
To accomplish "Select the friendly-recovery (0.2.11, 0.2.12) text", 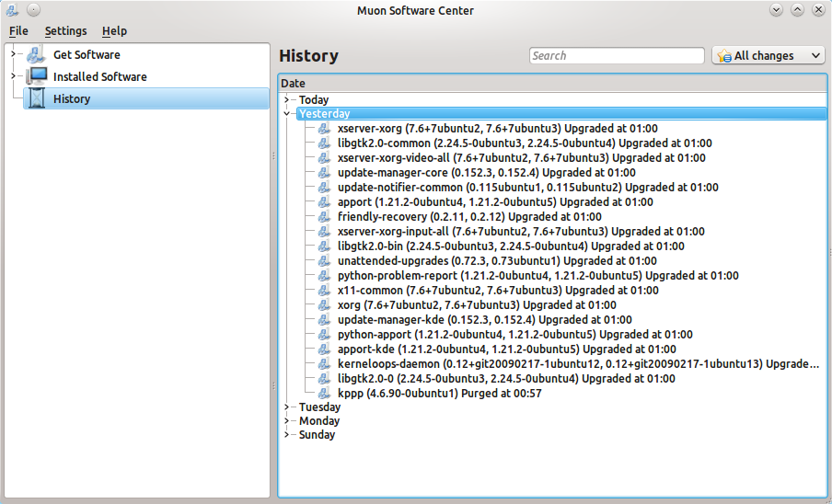I will pos(469,217).
